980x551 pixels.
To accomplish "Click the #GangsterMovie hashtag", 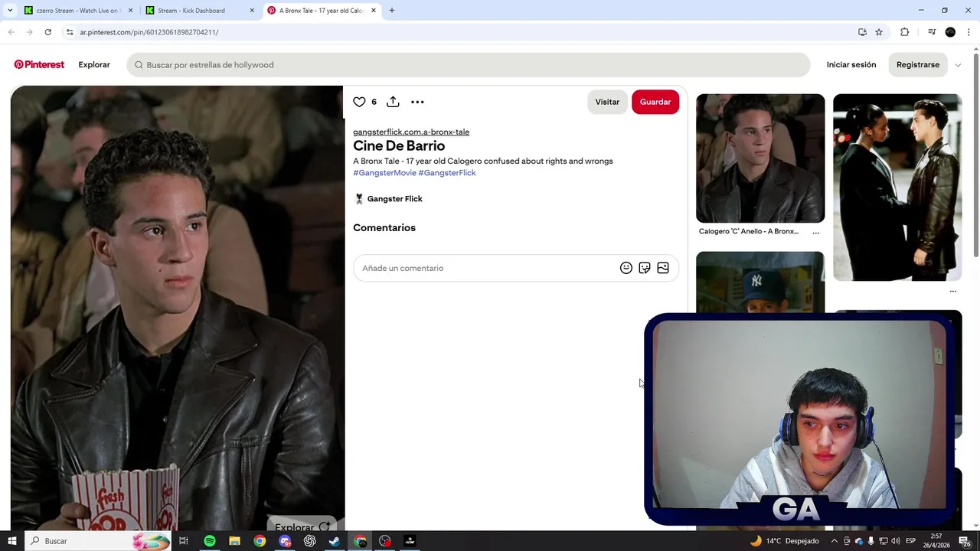I will [x=384, y=173].
